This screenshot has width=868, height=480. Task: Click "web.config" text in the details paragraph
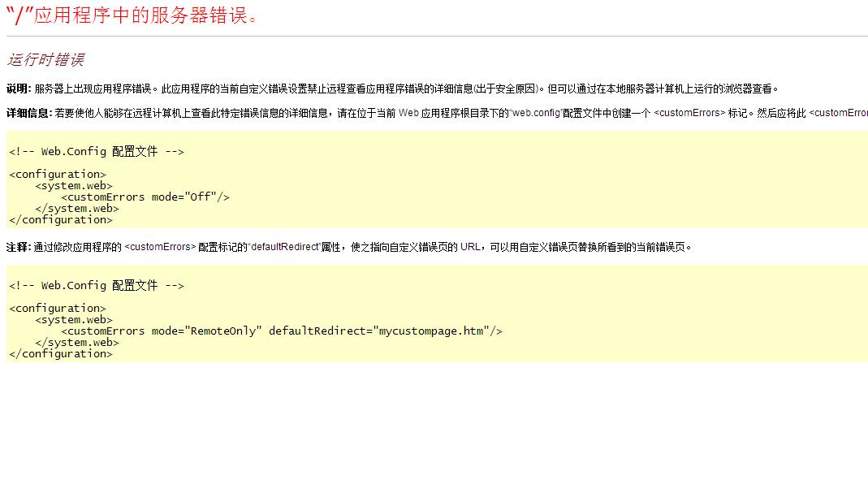pos(536,113)
